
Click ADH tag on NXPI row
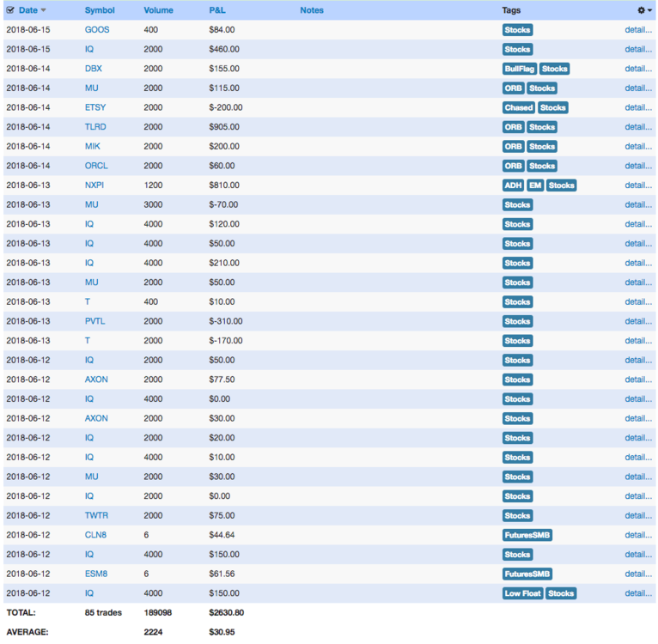coord(513,185)
